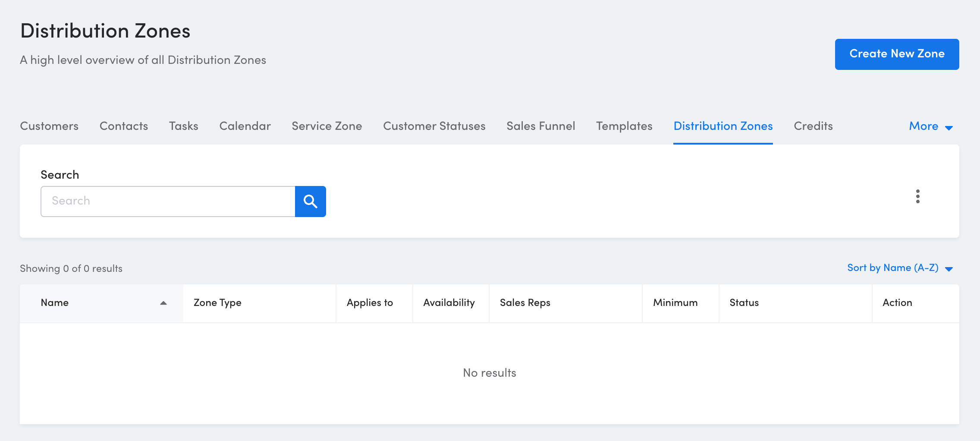Image resolution: width=980 pixels, height=441 pixels.
Task: Toggle the Name column sort arrow
Action: click(163, 303)
